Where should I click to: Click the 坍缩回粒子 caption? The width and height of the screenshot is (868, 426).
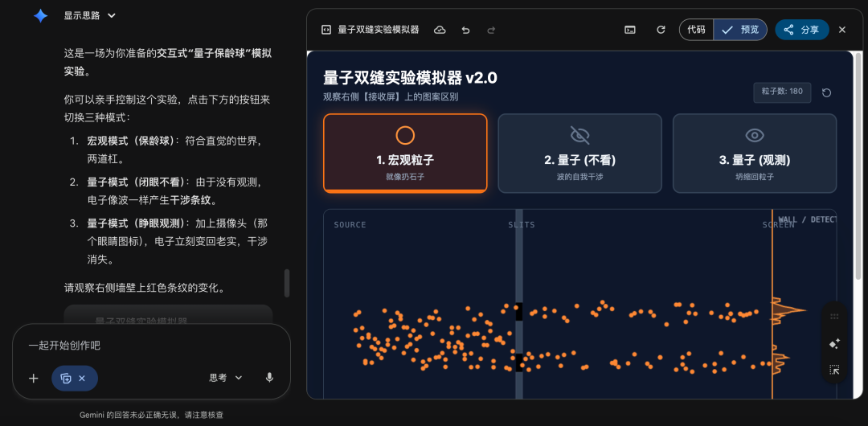click(x=755, y=177)
